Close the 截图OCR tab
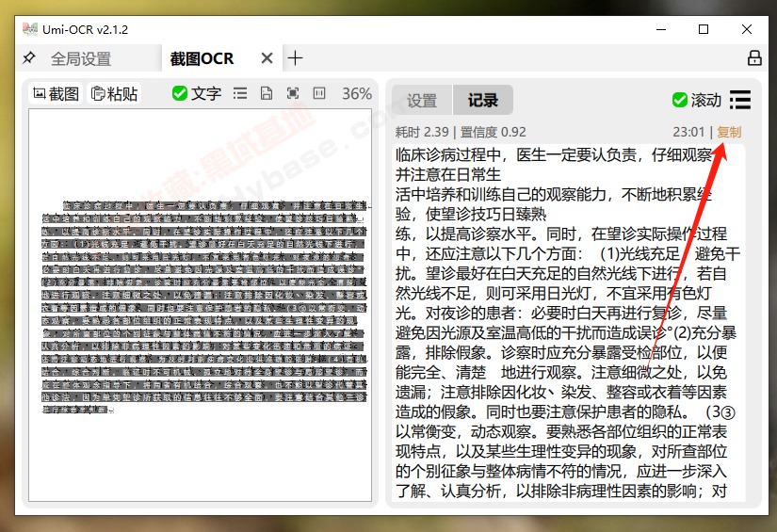This screenshot has height=532, width=777. click(x=267, y=58)
